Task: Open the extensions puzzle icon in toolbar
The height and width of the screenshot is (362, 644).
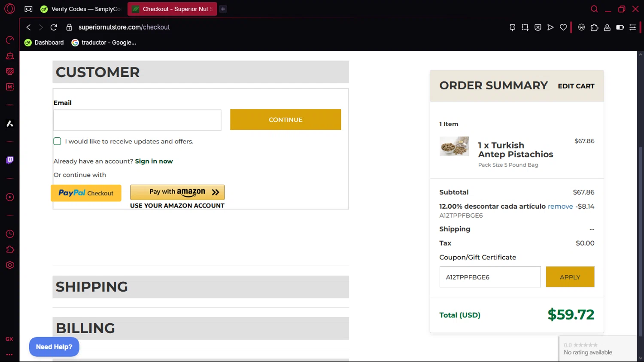Action: (594, 27)
